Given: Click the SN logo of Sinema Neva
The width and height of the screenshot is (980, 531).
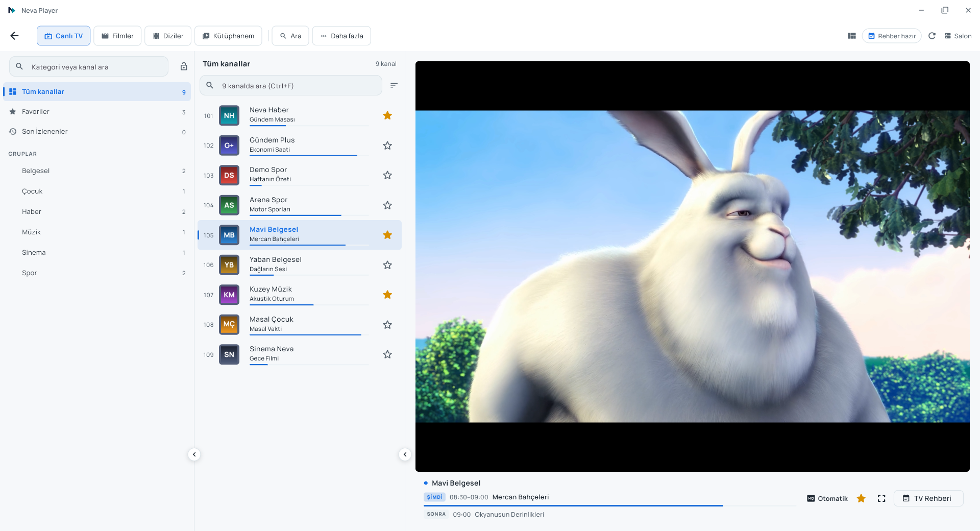Looking at the screenshot, I should point(229,354).
